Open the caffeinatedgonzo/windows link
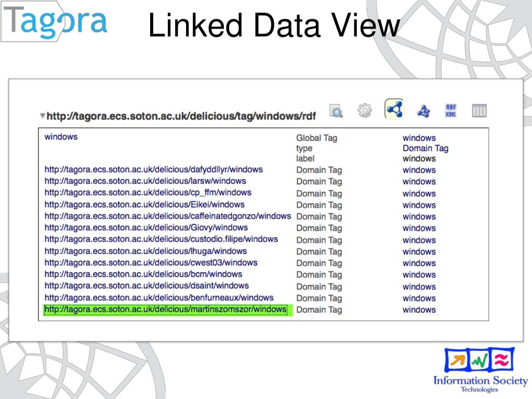 point(168,216)
